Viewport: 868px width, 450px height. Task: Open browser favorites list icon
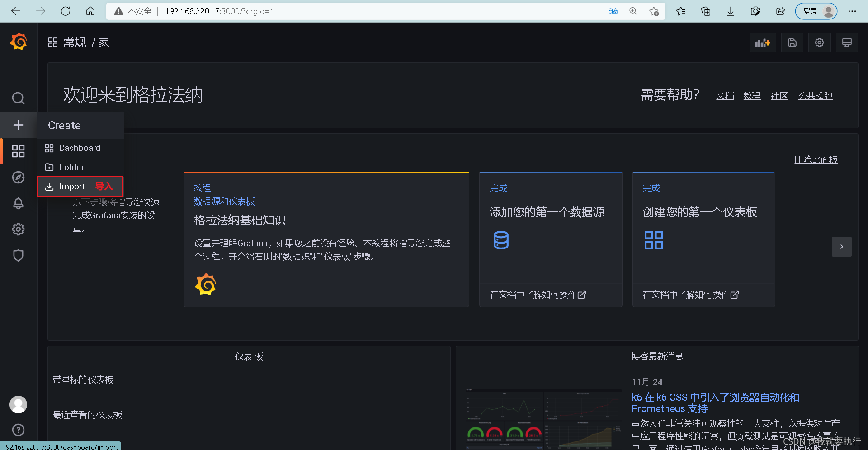pos(681,11)
